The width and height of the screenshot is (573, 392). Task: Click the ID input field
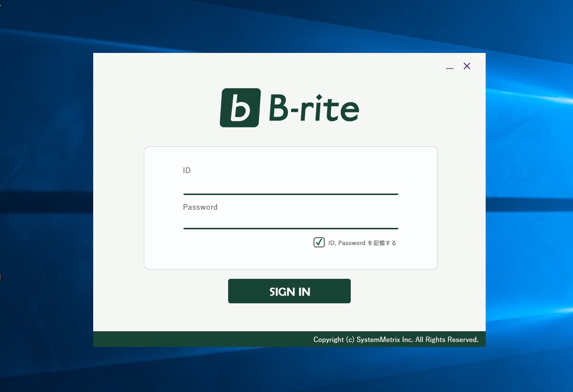pyautogui.click(x=290, y=186)
